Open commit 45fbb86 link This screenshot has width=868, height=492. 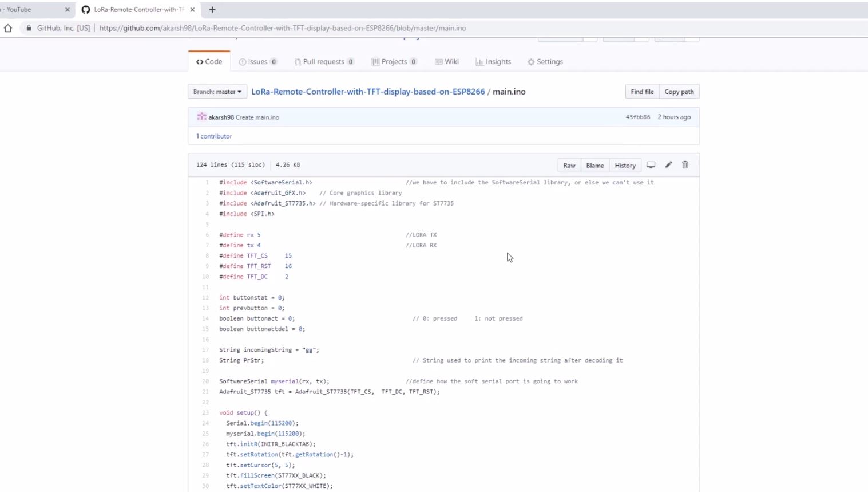637,117
